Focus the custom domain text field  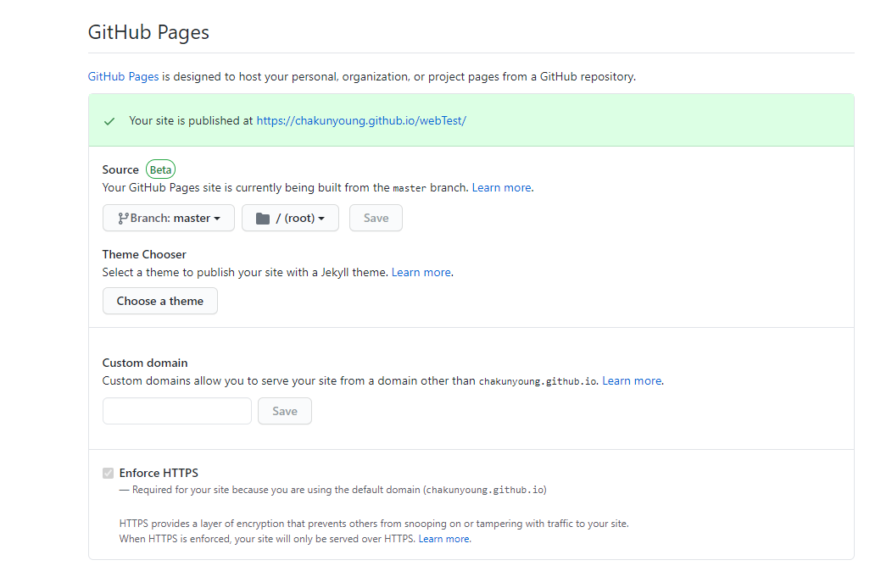[x=177, y=411]
